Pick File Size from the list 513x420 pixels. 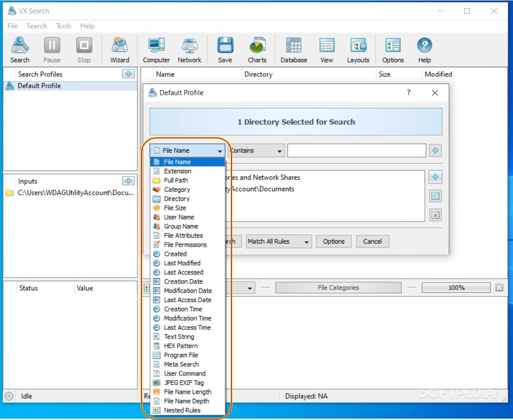187,208
